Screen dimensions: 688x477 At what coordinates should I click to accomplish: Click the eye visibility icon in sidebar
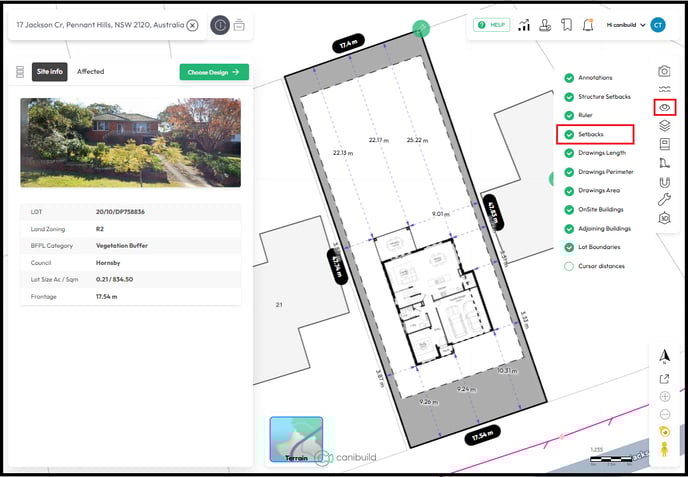point(665,107)
